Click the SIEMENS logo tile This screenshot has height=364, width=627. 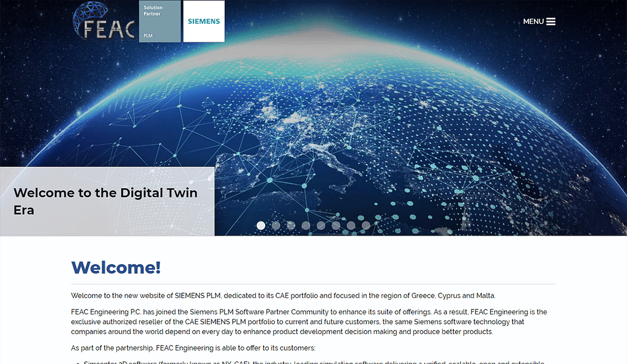pos(204,21)
